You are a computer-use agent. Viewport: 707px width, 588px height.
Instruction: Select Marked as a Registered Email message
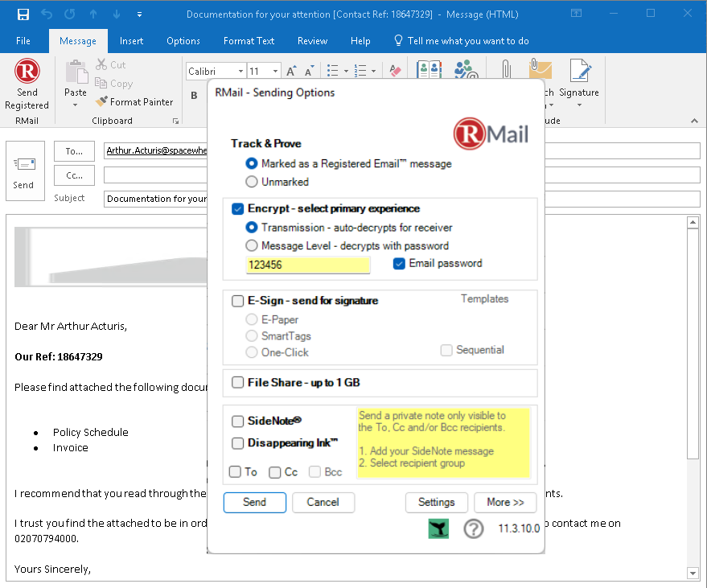(x=252, y=163)
